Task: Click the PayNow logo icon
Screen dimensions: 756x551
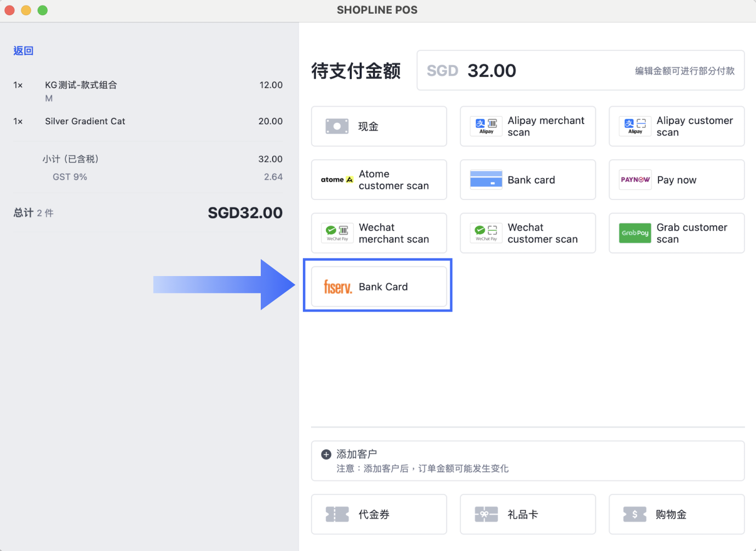Action: (635, 180)
